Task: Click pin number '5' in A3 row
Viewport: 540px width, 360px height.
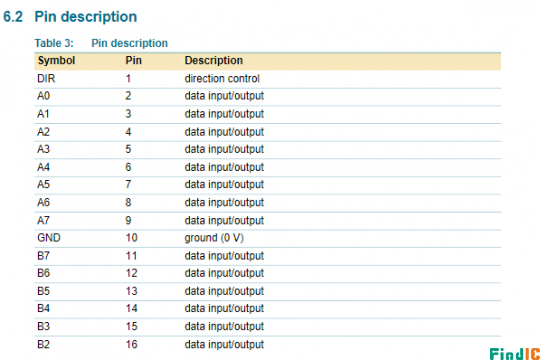Action: point(128,149)
